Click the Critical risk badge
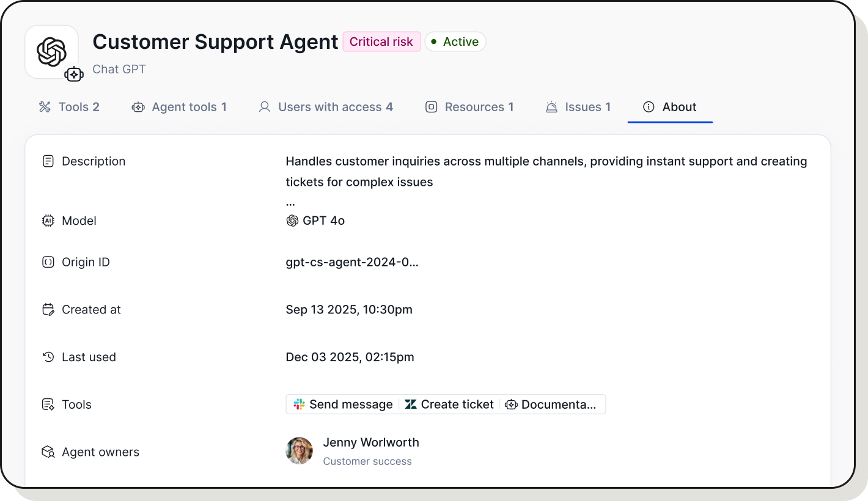 (381, 42)
